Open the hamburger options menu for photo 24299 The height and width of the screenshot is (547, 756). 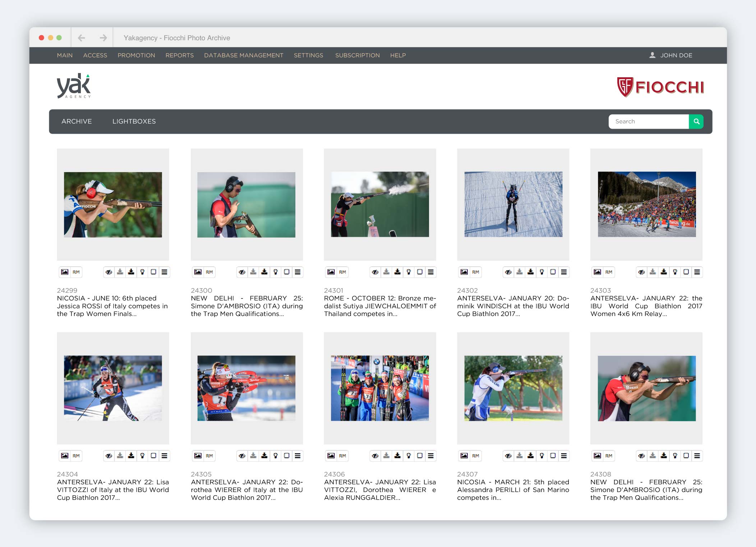coord(165,272)
